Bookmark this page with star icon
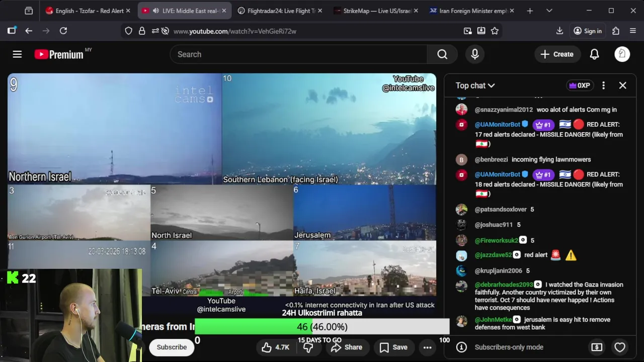 (495, 31)
